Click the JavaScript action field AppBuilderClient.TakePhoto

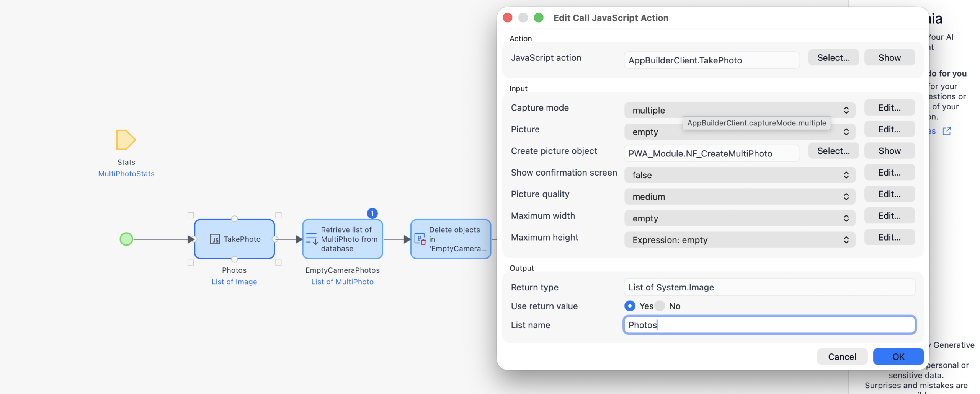click(x=712, y=60)
